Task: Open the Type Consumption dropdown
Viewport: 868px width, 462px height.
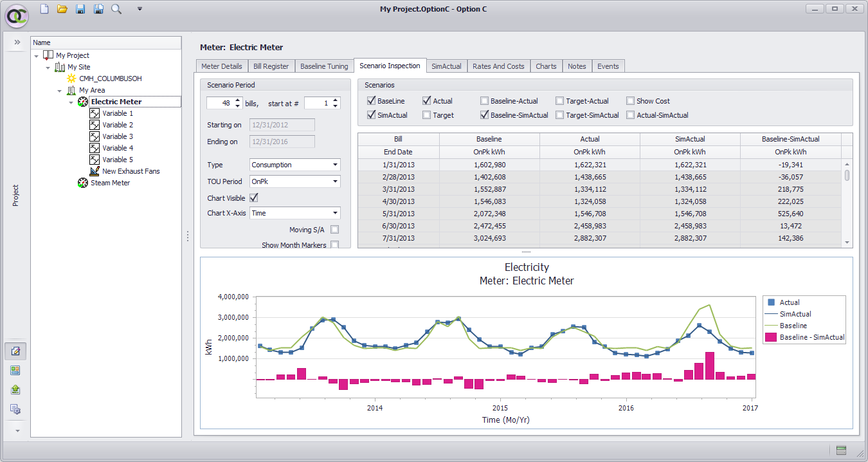Action: 294,165
